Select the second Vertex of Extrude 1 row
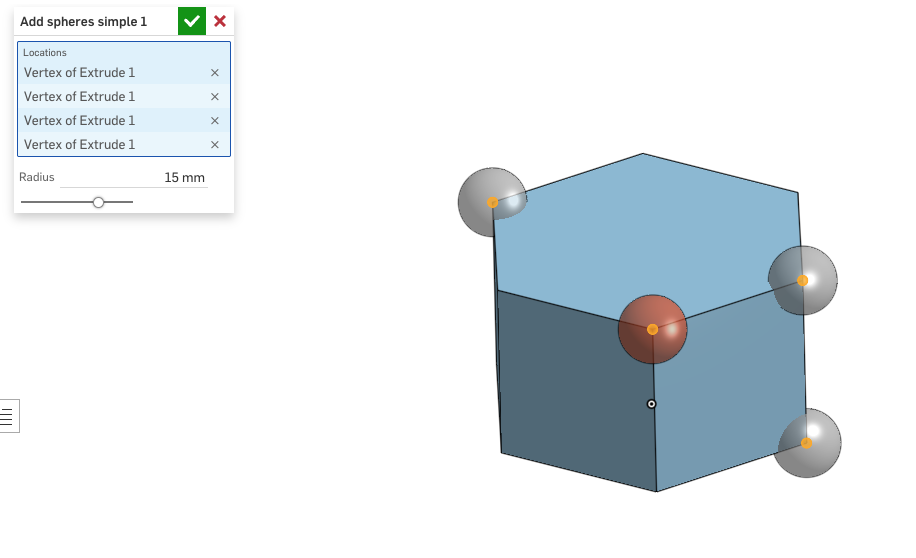 (x=124, y=96)
